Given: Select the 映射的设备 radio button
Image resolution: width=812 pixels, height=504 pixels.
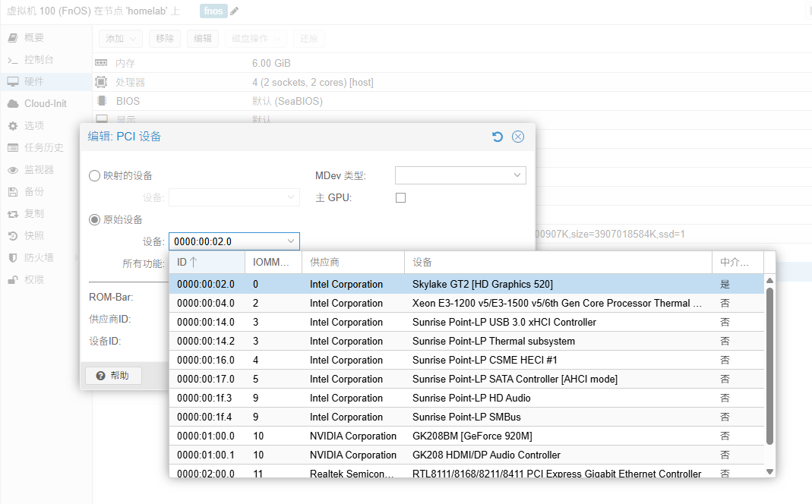Looking at the screenshot, I should pos(95,175).
